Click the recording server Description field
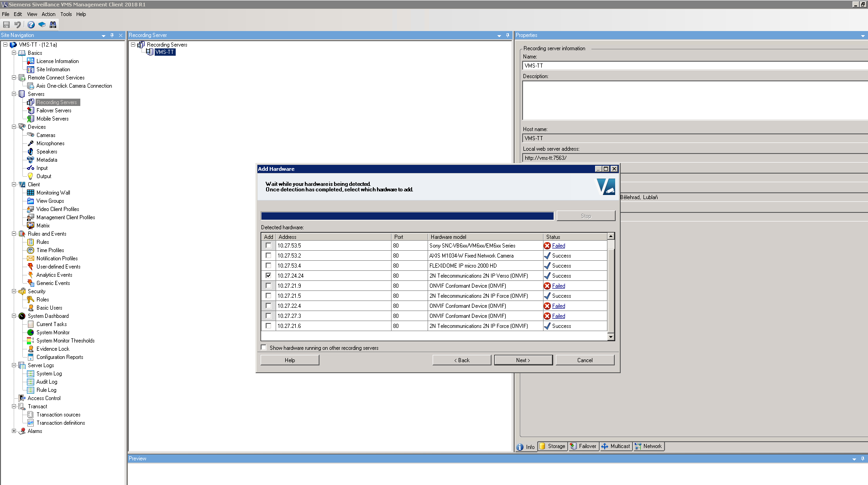The image size is (868, 485). (x=694, y=100)
